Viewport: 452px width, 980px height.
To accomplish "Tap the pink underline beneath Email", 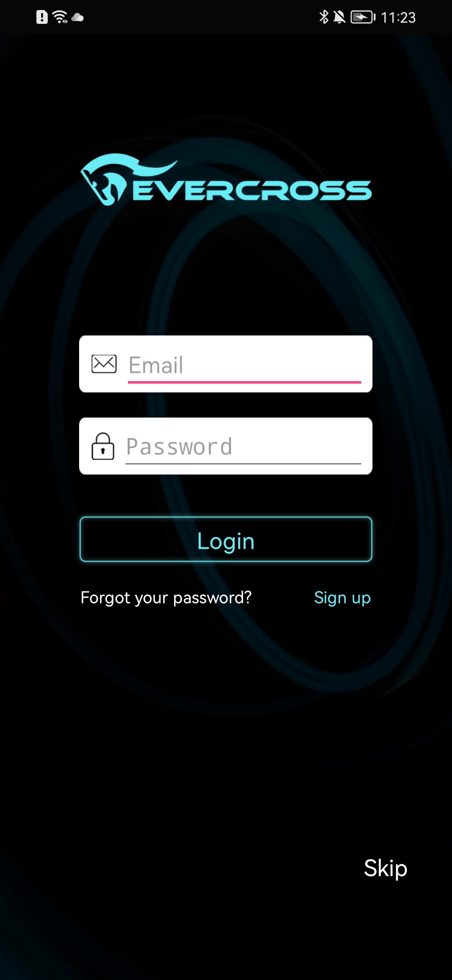I will [x=244, y=382].
